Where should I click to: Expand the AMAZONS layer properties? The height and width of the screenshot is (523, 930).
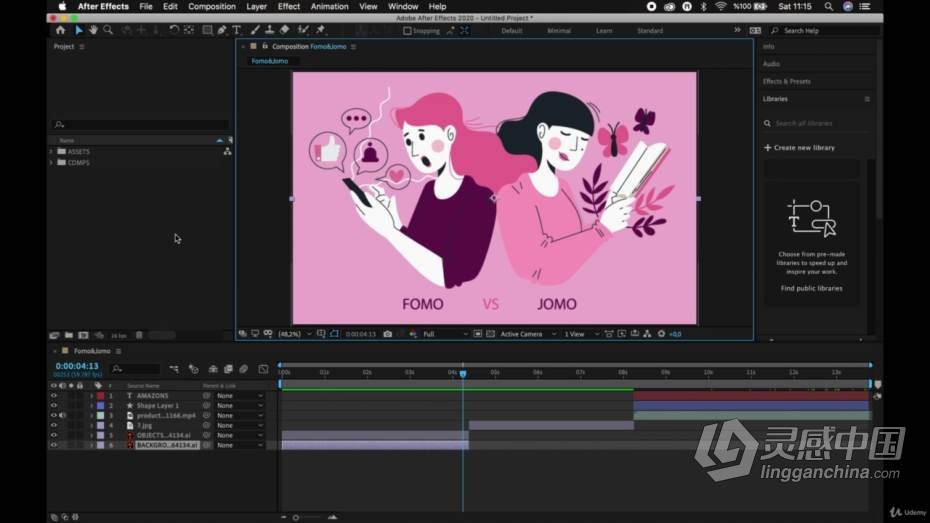click(x=91, y=396)
